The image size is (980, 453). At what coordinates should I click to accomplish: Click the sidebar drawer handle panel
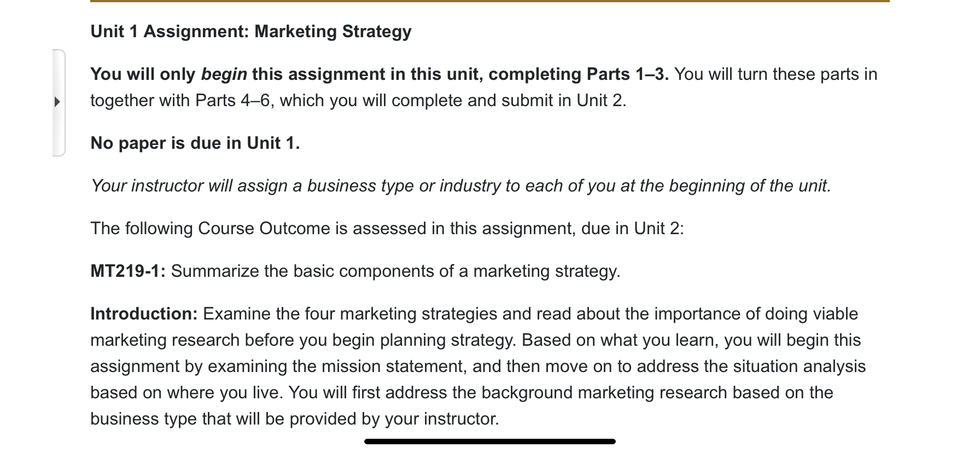pyautogui.click(x=59, y=103)
